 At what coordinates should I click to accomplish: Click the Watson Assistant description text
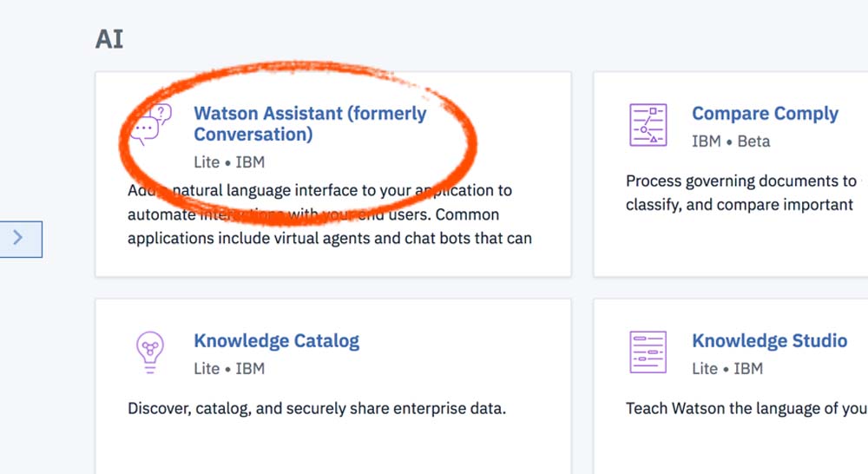coord(330,214)
